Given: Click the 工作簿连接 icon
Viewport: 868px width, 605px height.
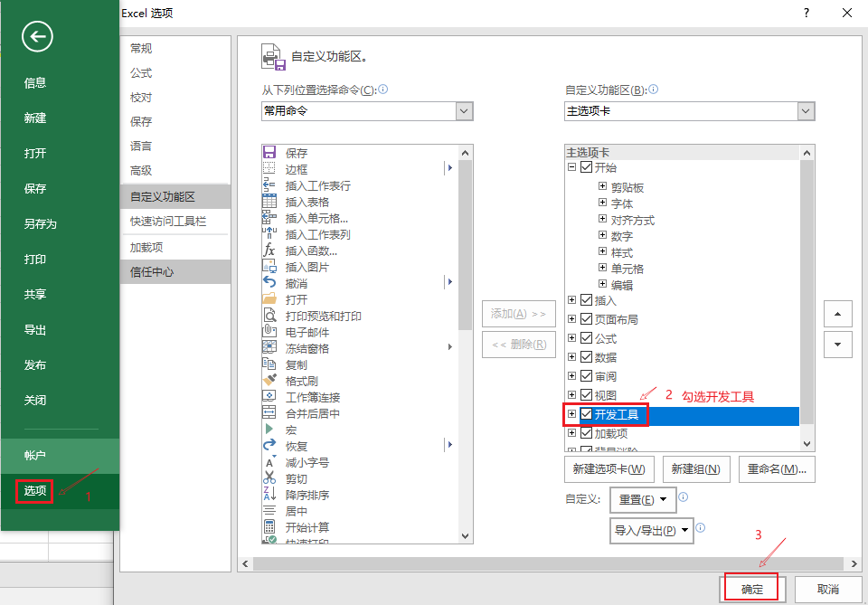Looking at the screenshot, I should pos(269,396).
